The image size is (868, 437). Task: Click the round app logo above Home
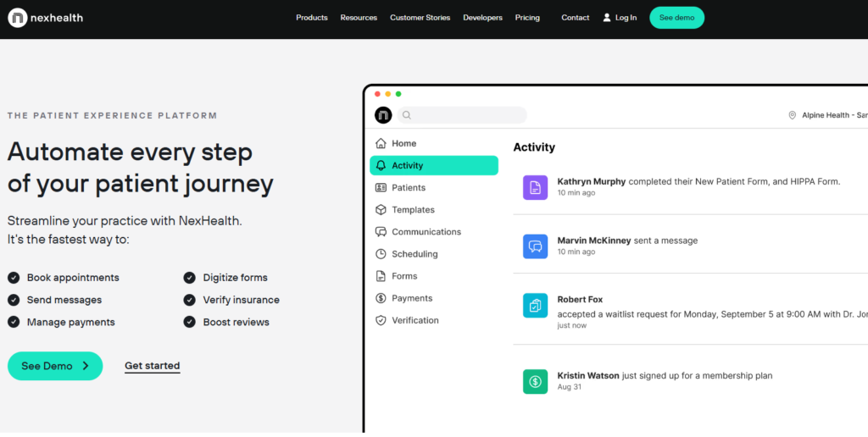tap(383, 115)
